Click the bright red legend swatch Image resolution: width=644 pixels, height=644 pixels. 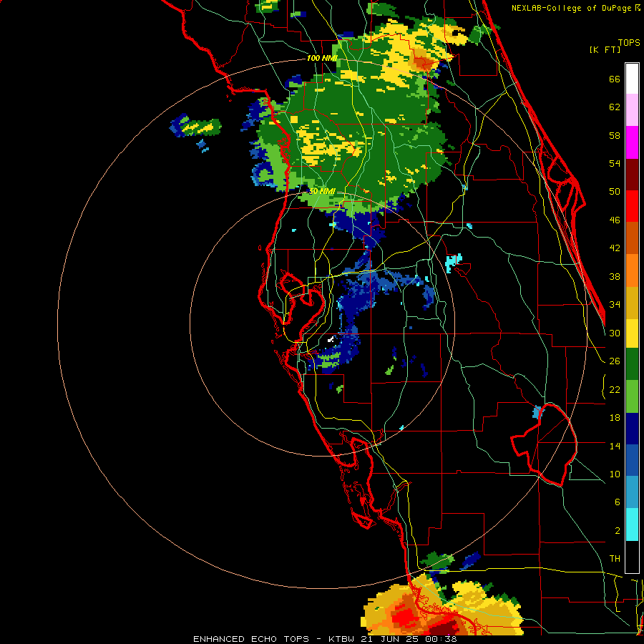point(632,206)
